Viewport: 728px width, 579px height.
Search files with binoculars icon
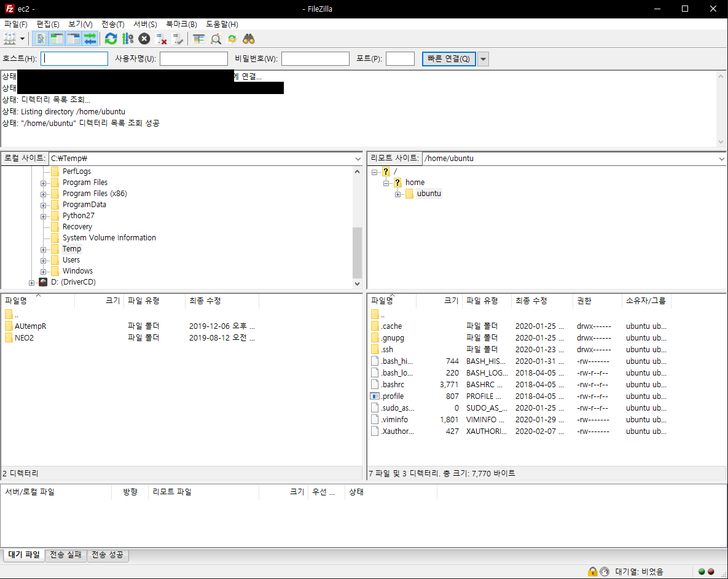(x=249, y=39)
